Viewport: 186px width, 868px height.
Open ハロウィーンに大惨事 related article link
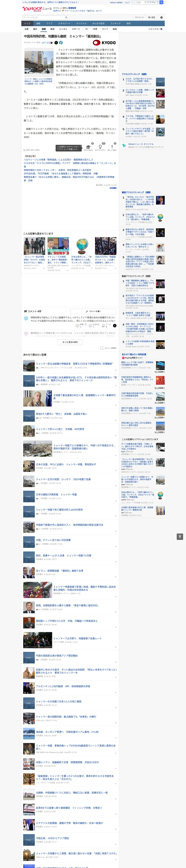[x=58, y=160]
